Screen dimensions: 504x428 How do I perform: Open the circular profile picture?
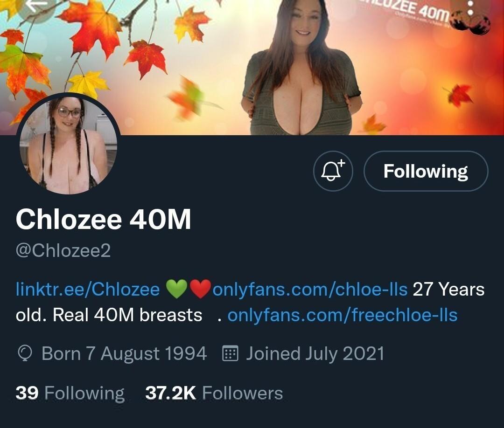(x=68, y=145)
